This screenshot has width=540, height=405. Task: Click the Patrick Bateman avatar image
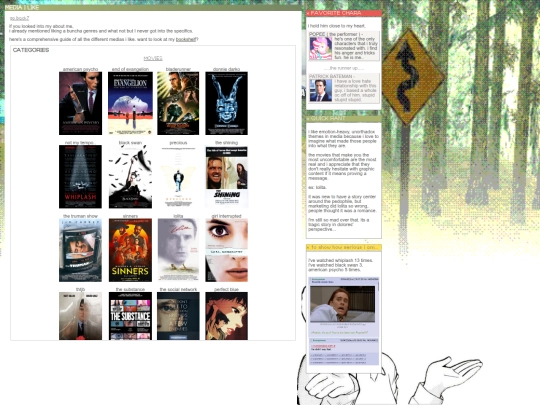pyautogui.click(x=321, y=90)
